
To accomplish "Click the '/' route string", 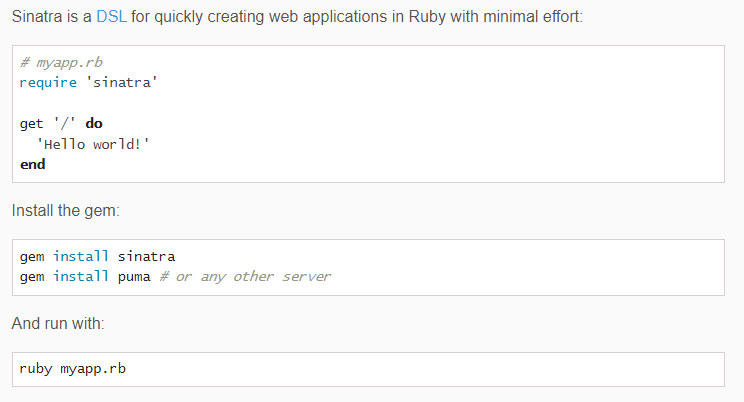I will [64, 123].
